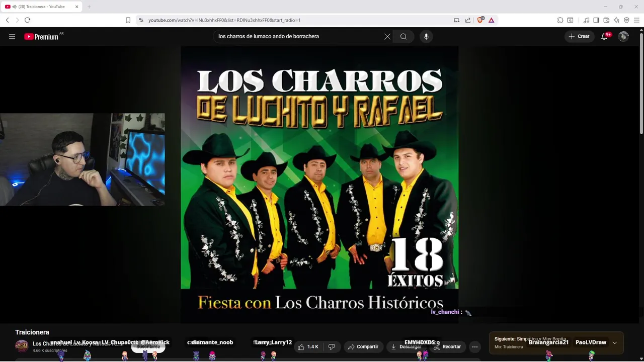Like the video with thumbs up

308,347
